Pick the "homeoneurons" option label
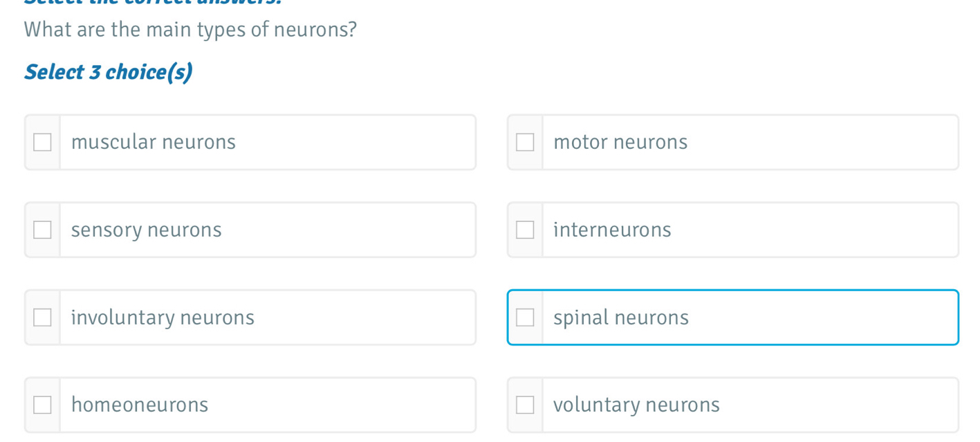The height and width of the screenshot is (442, 980). (x=140, y=405)
